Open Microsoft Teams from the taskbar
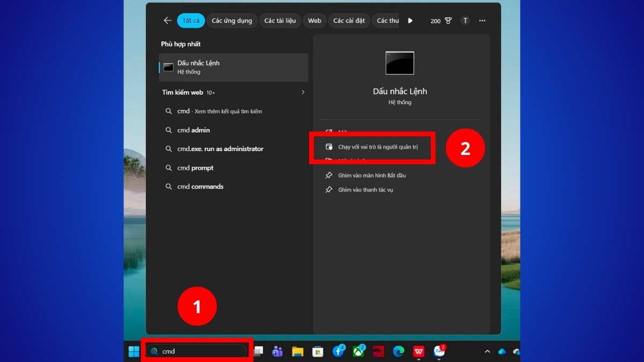This screenshot has height=362, width=644. click(276, 352)
